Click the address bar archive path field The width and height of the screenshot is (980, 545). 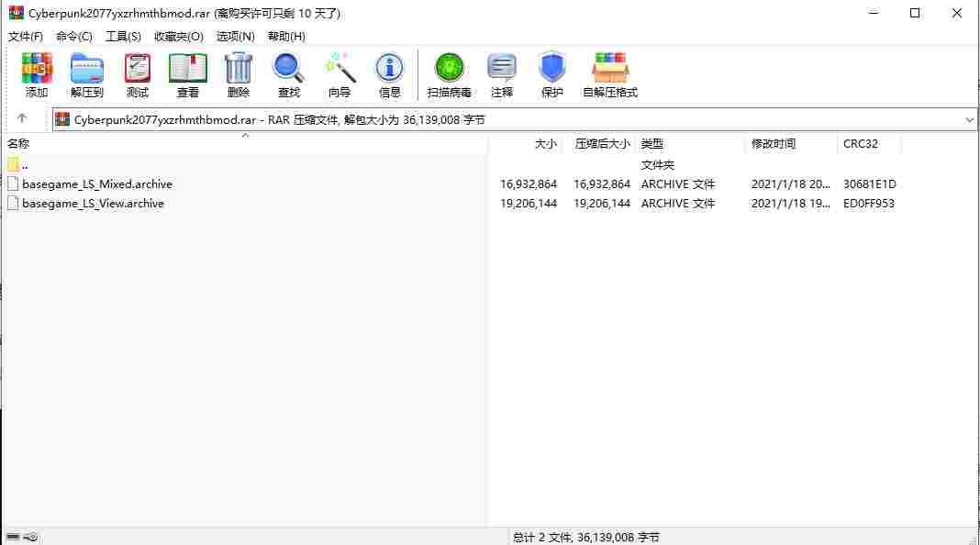pos(515,119)
